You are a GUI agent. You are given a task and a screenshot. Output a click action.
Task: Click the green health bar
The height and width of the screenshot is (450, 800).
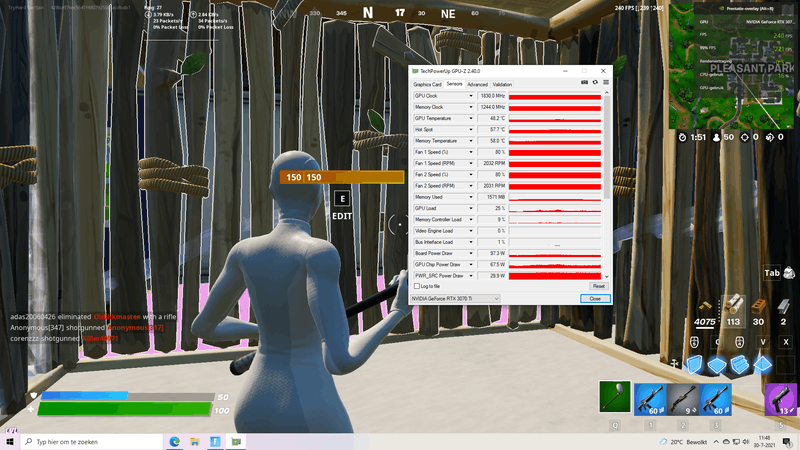click(x=124, y=409)
